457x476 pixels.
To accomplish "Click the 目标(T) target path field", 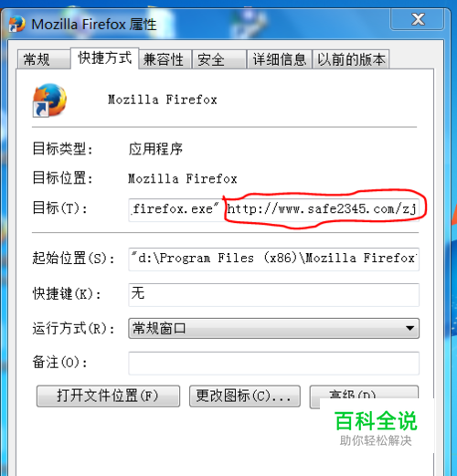I will pyautogui.click(x=273, y=209).
